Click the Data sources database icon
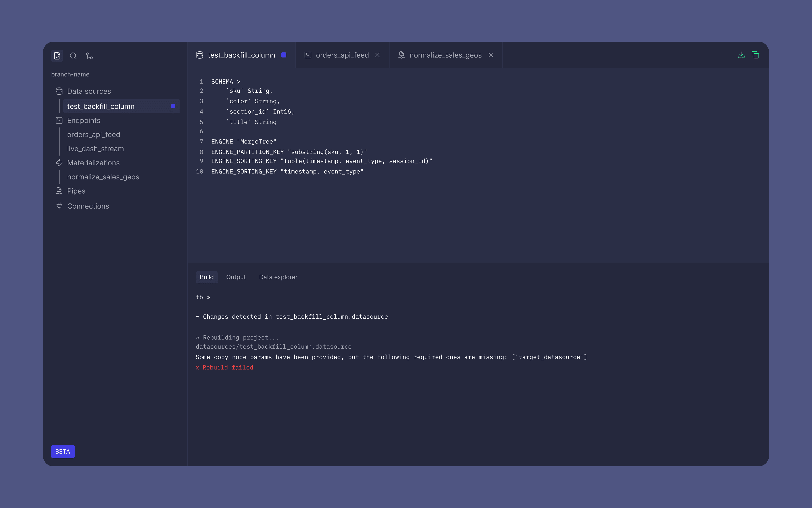Screen dimensions: 812x508 59,91
